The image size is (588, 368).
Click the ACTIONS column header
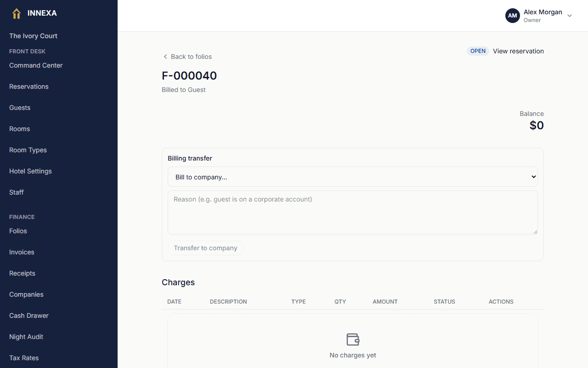tap(501, 302)
